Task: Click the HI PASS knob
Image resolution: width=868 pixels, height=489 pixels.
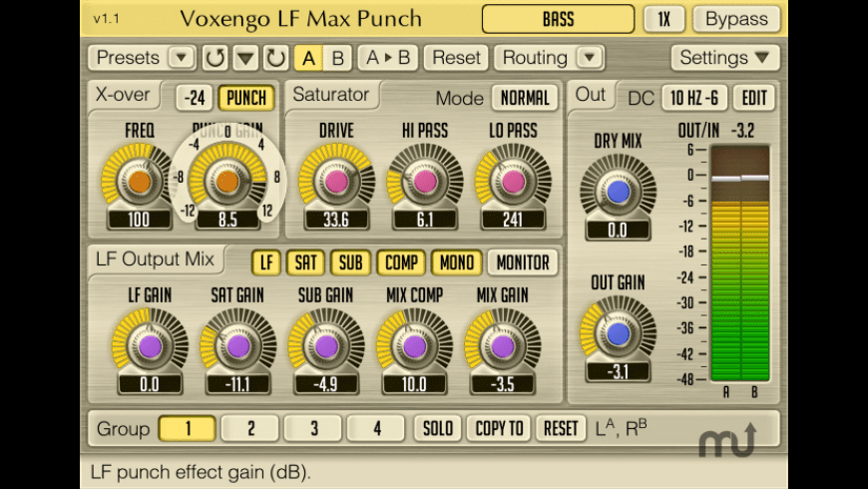Action: [x=425, y=182]
